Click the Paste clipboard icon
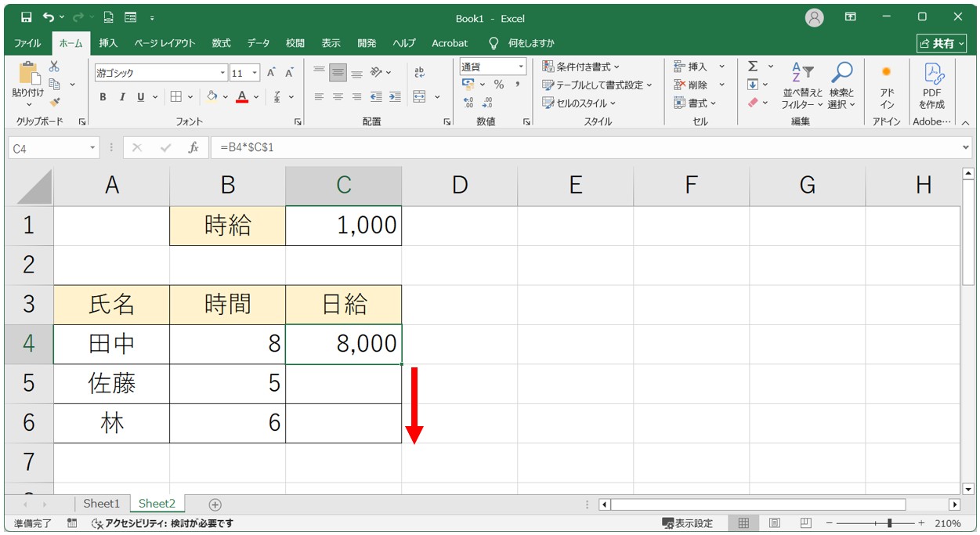Screen dimensions: 980x535 (29, 73)
